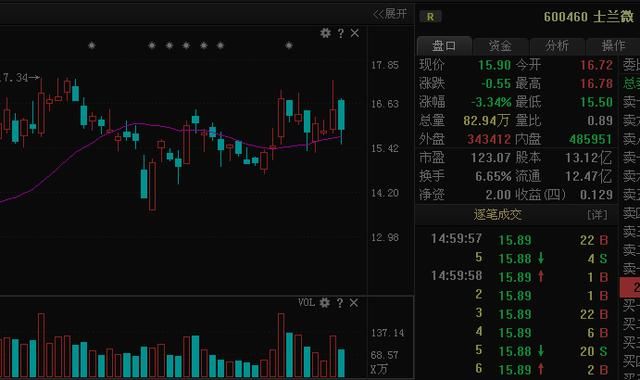Open main chart settings gear icon

click(x=325, y=33)
